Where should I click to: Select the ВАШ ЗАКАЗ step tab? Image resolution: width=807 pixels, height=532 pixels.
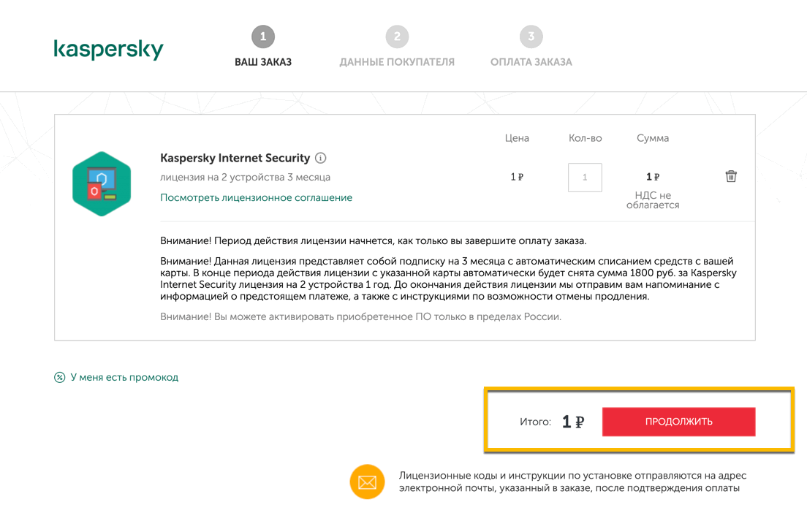point(263,62)
